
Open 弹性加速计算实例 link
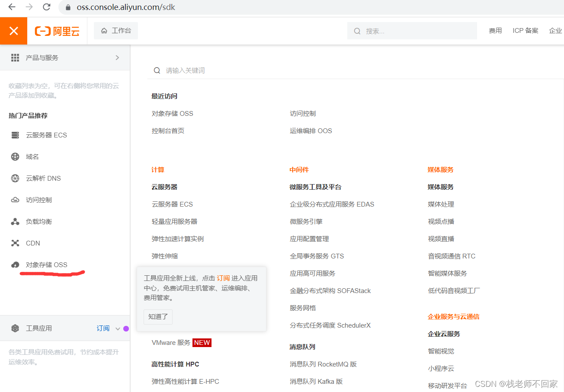(x=178, y=239)
